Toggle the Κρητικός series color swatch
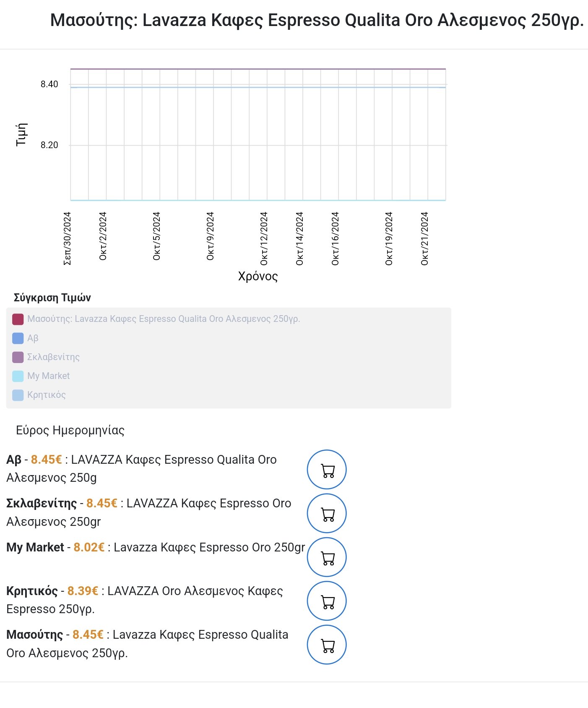The image size is (588, 708). (18, 395)
